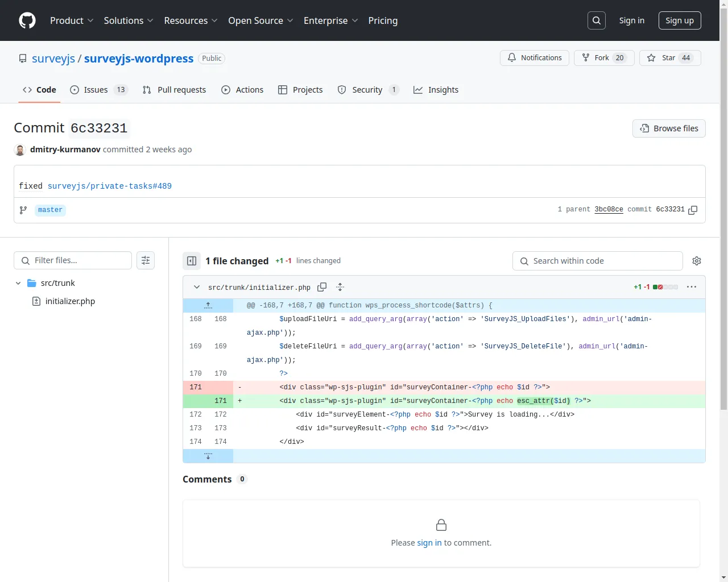Click dmitry-kurmanov avatar image
The width and height of the screenshot is (728, 582).
(x=20, y=149)
